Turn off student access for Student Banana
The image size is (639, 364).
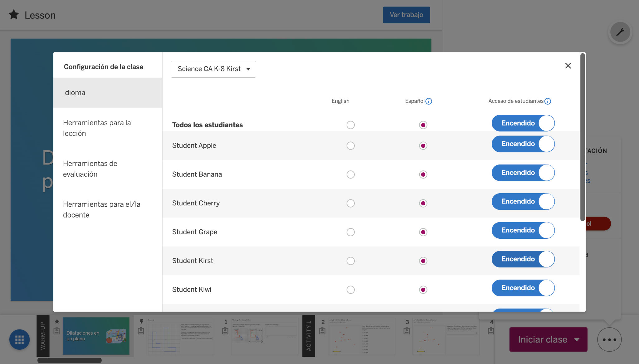(x=523, y=173)
